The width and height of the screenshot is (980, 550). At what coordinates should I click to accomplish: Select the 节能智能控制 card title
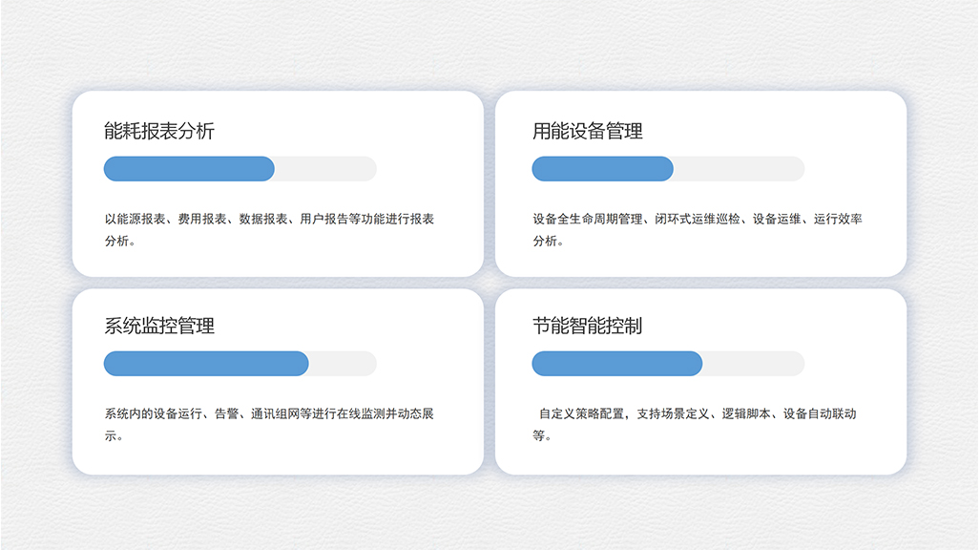coord(588,326)
